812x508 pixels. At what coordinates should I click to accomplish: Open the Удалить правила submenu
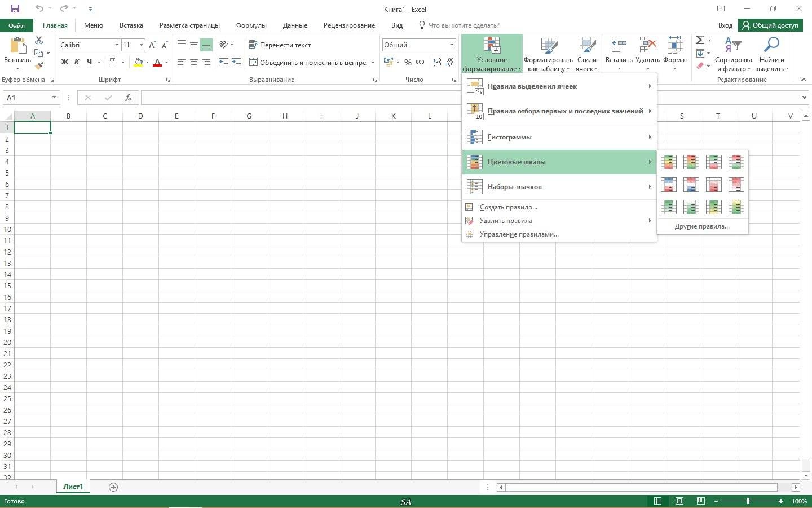559,221
